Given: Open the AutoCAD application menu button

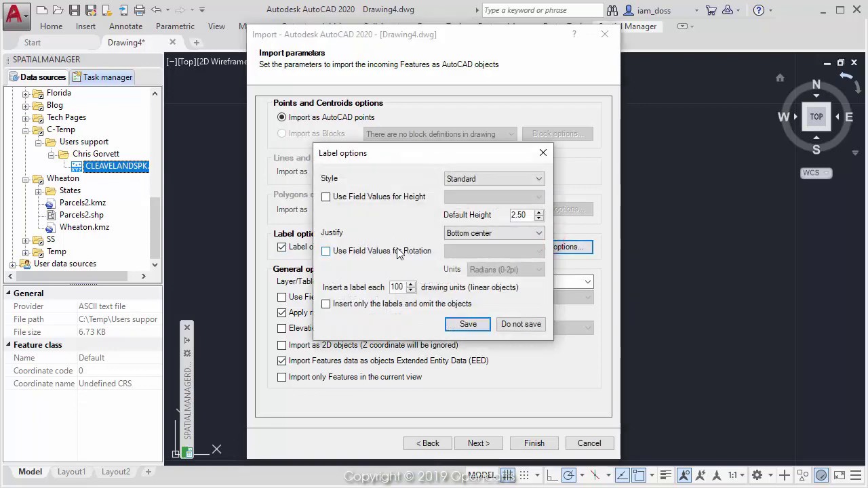Looking at the screenshot, I should tap(15, 15).
